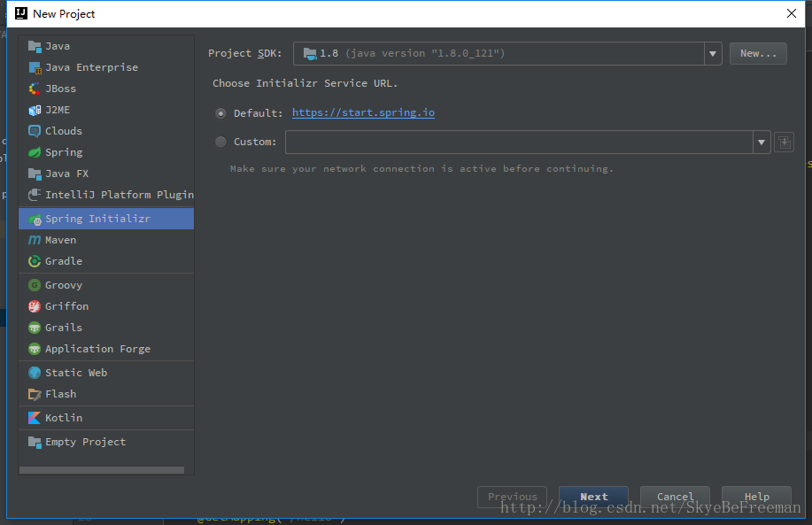Select the Spring label in list

click(x=64, y=152)
